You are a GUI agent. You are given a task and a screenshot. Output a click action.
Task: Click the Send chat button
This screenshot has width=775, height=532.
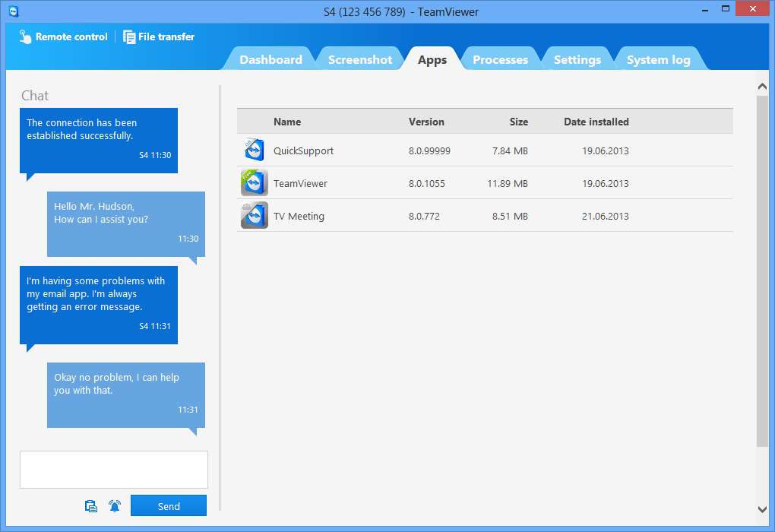(x=169, y=505)
